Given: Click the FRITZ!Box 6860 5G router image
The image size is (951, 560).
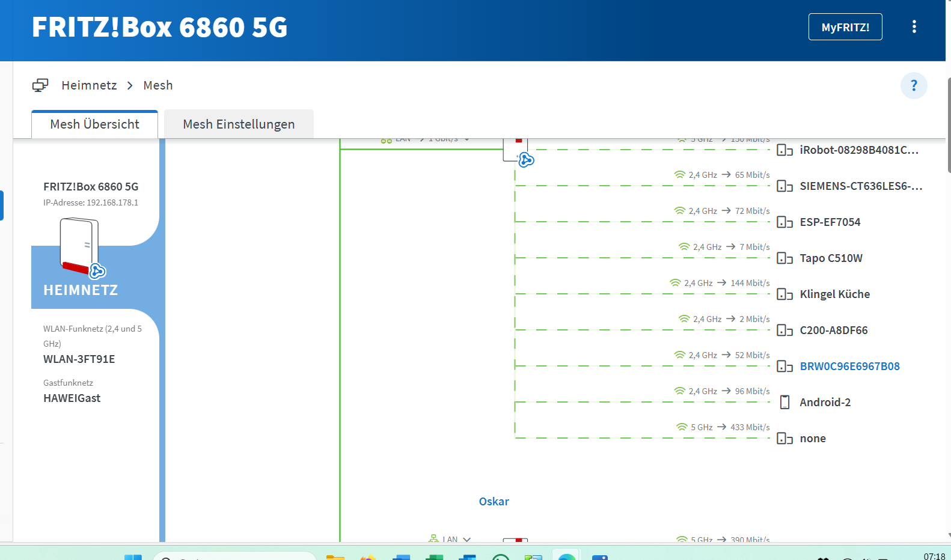Looking at the screenshot, I should [79, 245].
